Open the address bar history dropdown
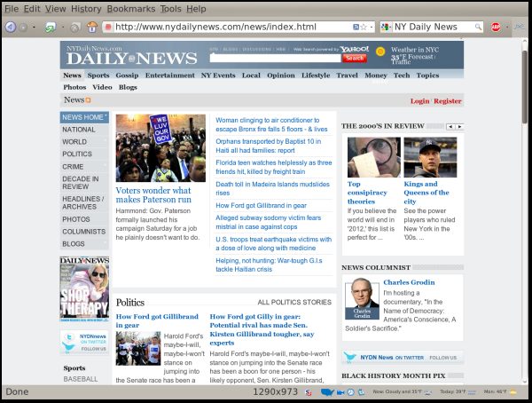This screenshot has width=532, height=403. 372,27
